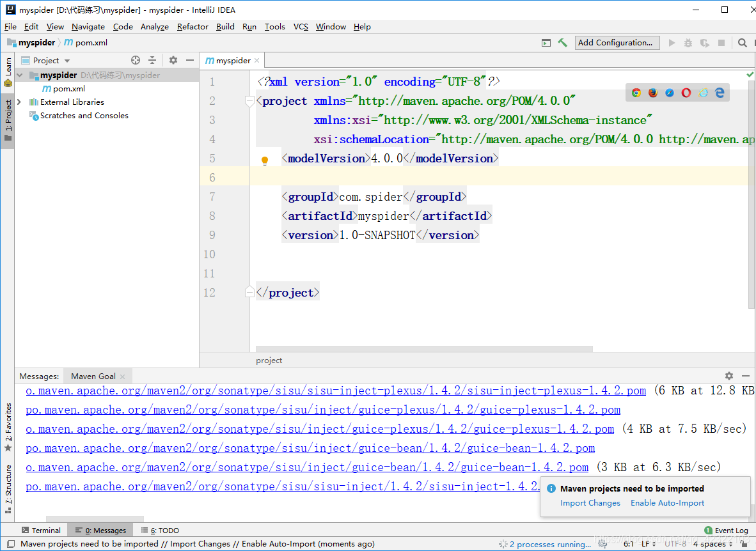Viewport: 756px width, 551px height.
Task: Open UTF-8 encoding selector
Action: click(x=675, y=544)
